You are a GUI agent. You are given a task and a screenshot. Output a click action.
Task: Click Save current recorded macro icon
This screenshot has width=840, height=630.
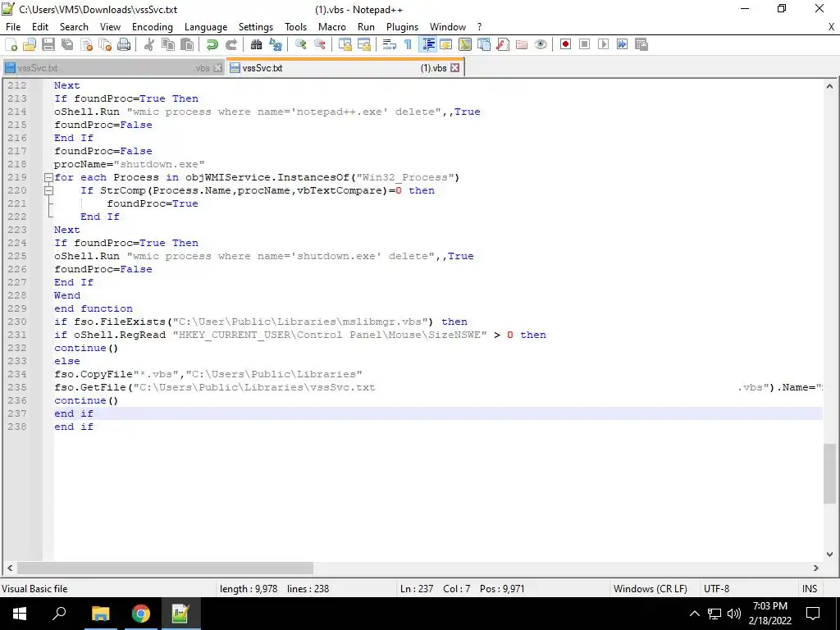coord(641,44)
